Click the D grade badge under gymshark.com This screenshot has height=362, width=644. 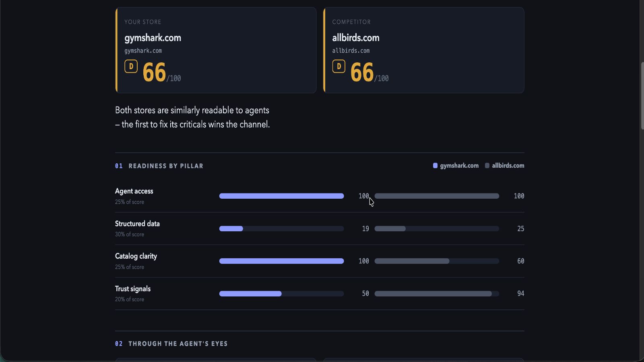[131, 66]
